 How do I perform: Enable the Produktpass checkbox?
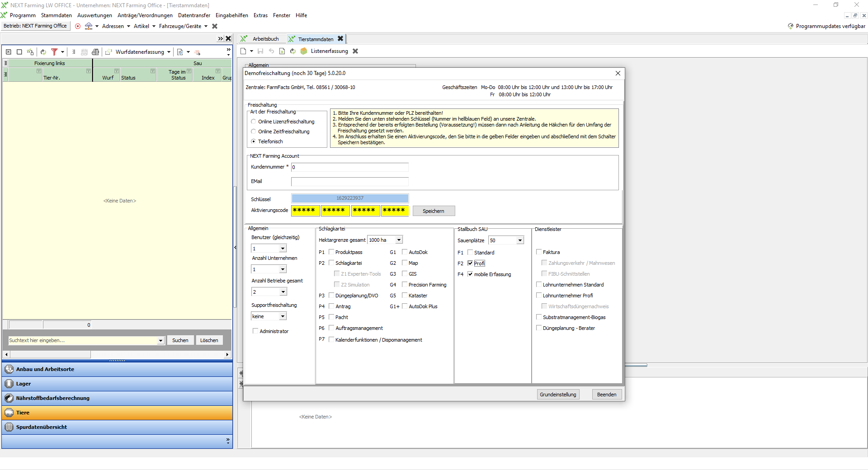click(x=331, y=252)
